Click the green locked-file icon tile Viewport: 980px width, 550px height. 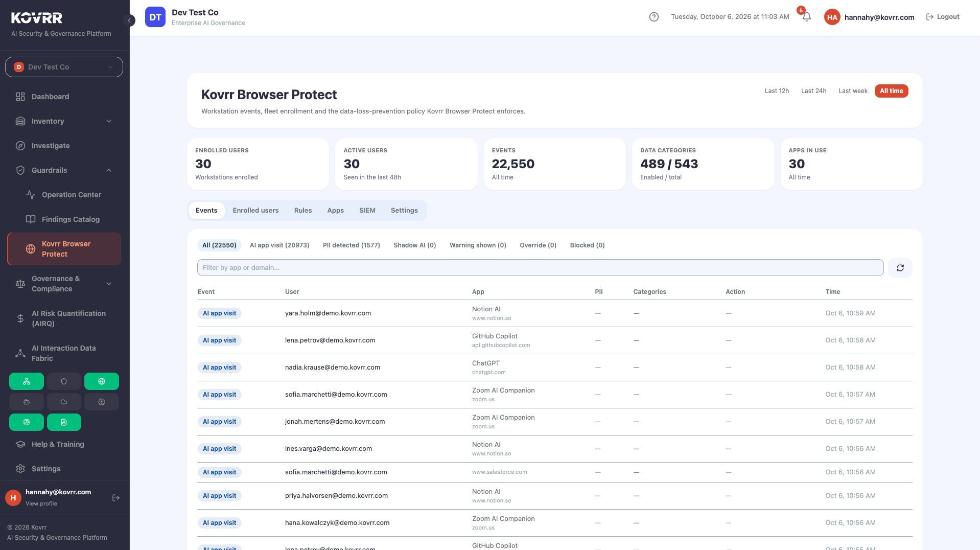point(64,422)
